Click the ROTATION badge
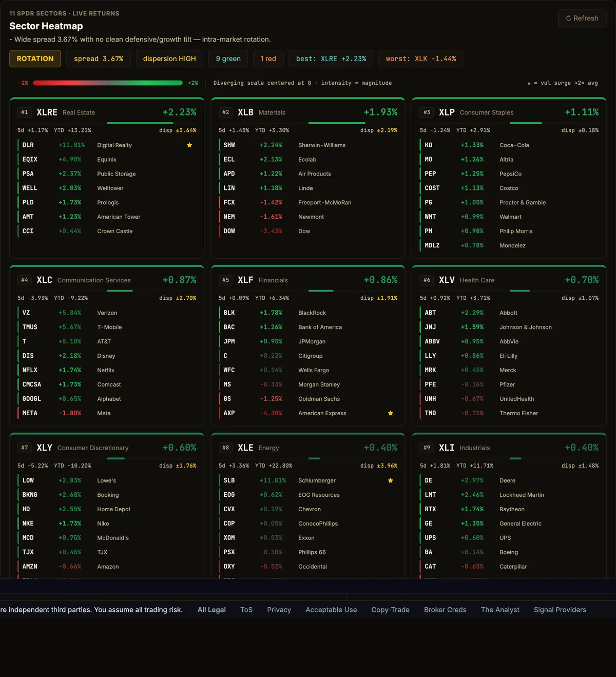The height and width of the screenshot is (677, 616). coord(35,59)
